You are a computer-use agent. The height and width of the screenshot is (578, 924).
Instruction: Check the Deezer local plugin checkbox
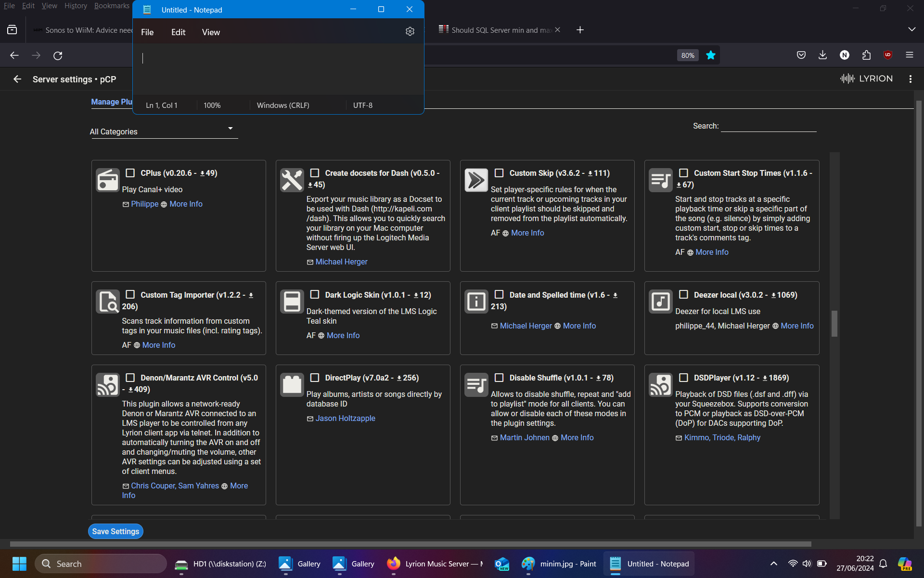[x=683, y=294]
